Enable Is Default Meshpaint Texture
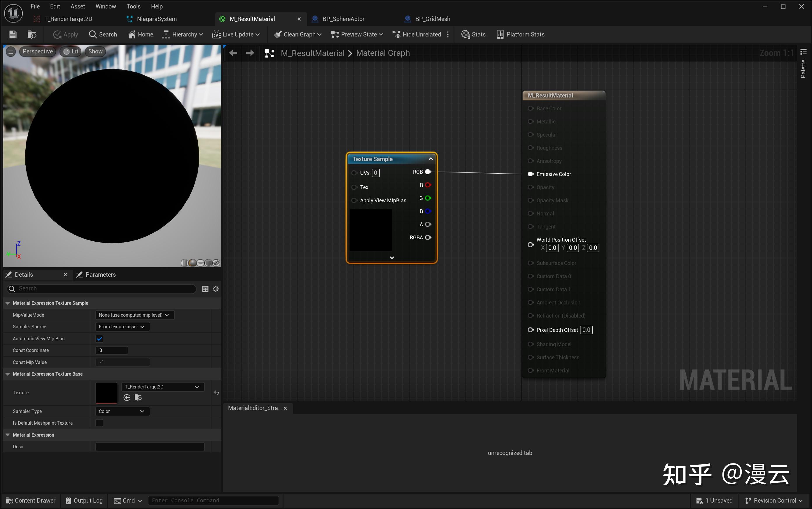This screenshot has height=509, width=812. pos(99,423)
